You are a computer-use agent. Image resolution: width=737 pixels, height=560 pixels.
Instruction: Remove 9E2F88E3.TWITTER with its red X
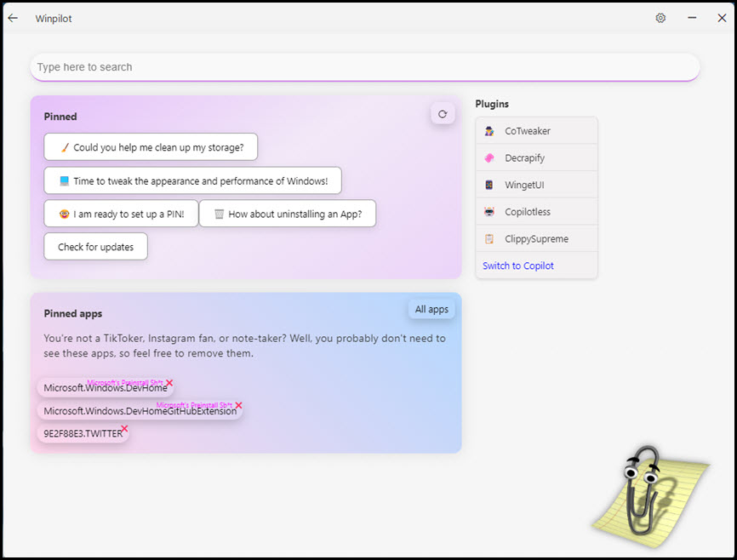(x=124, y=428)
